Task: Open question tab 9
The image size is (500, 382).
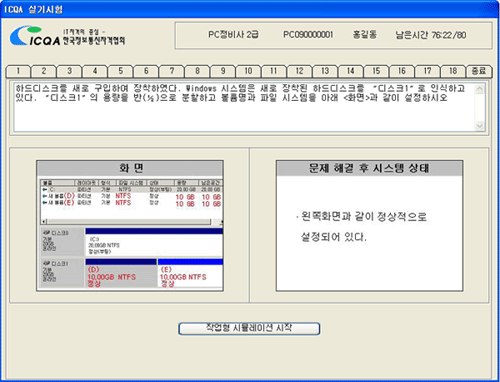Action: pyautogui.click(x=223, y=71)
